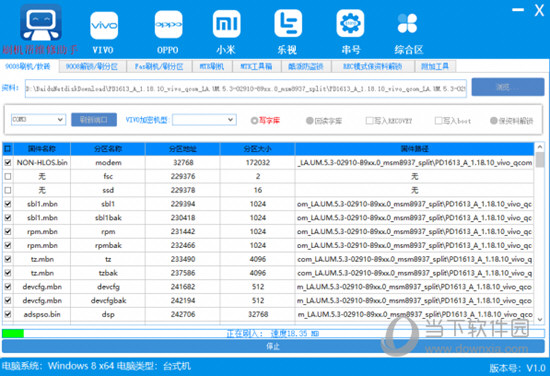Open the OPPO brand section icon
The image size is (550, 376).
coord(168,25)
